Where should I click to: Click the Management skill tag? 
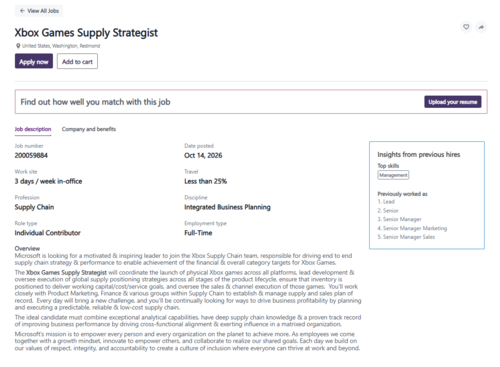[393, 175]
